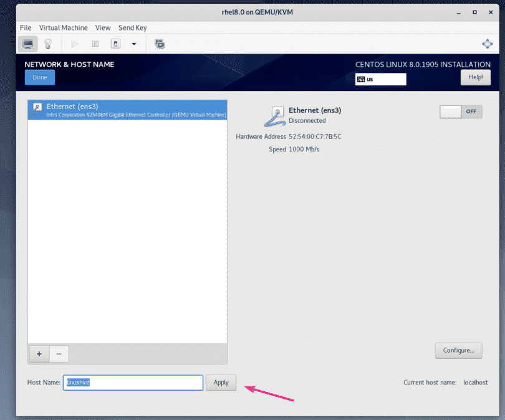The image size is (505, 420).
Task: Open the Virtual Machine menu
Action: [63, 27]
